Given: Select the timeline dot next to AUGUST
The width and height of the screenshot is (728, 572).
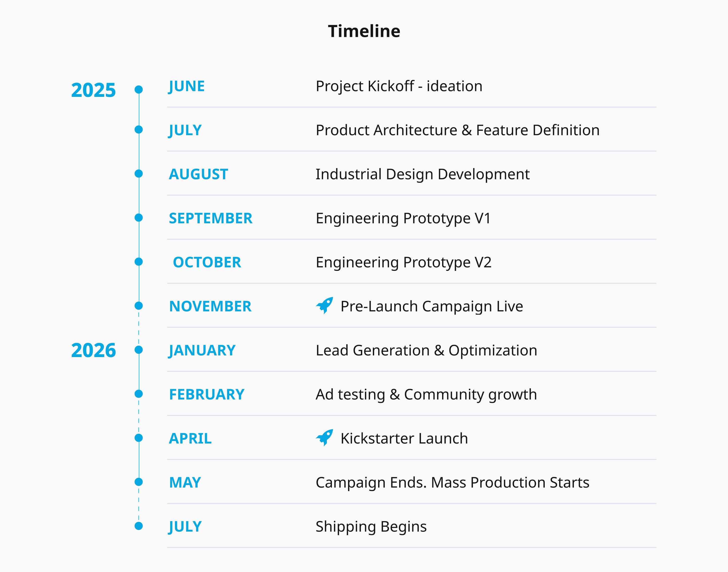Looking at the screenshot, I should point(139,173).
